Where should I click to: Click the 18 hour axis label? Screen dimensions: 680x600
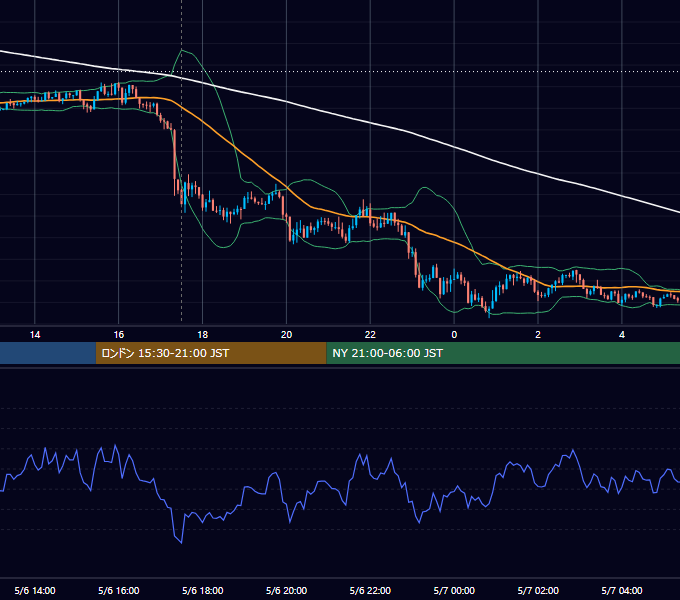tap(203, 335)
